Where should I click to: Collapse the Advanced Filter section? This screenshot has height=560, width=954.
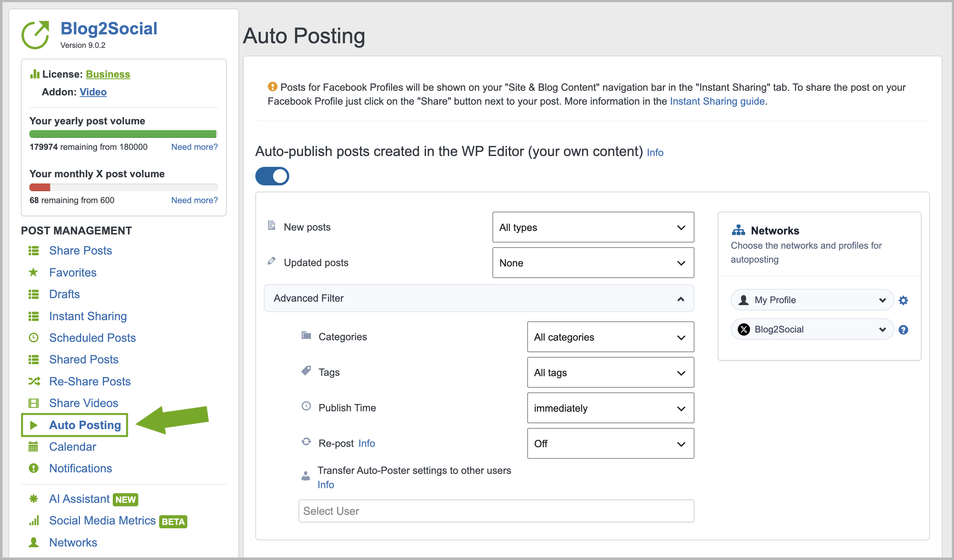479,298
